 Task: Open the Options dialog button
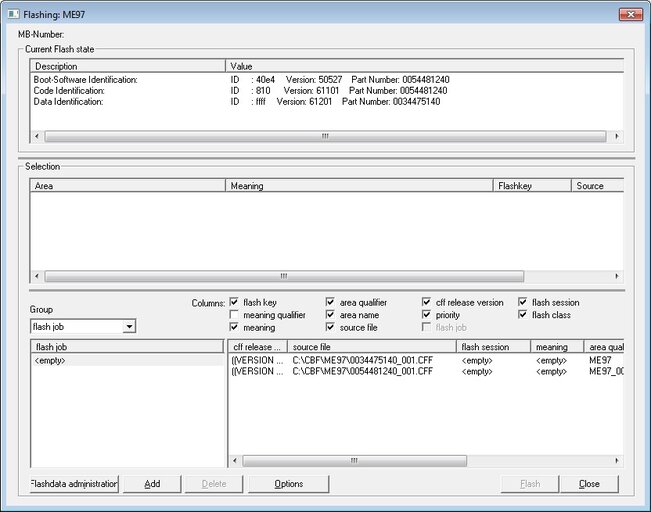(289, 484)
